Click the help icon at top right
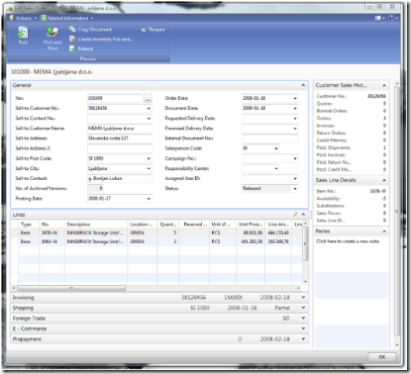This screenshot has height=374, width=411. (392, 18)
